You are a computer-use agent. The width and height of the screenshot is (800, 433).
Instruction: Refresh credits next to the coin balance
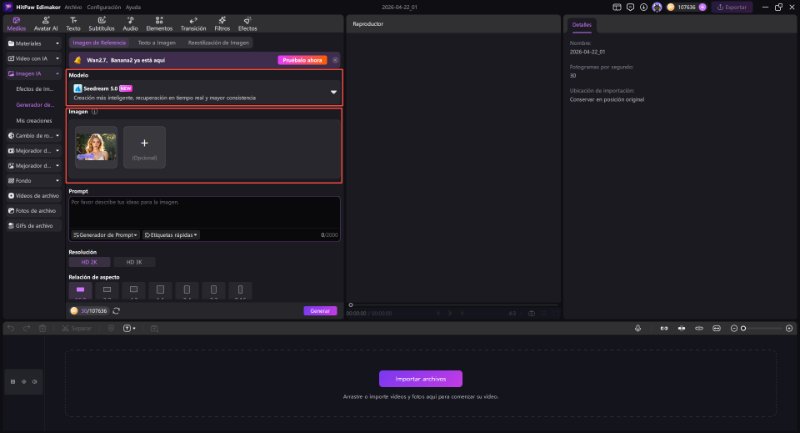pos(117,311)
